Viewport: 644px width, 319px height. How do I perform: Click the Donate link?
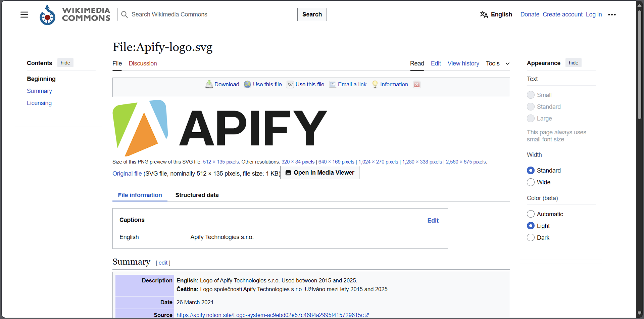click(530, 14)
